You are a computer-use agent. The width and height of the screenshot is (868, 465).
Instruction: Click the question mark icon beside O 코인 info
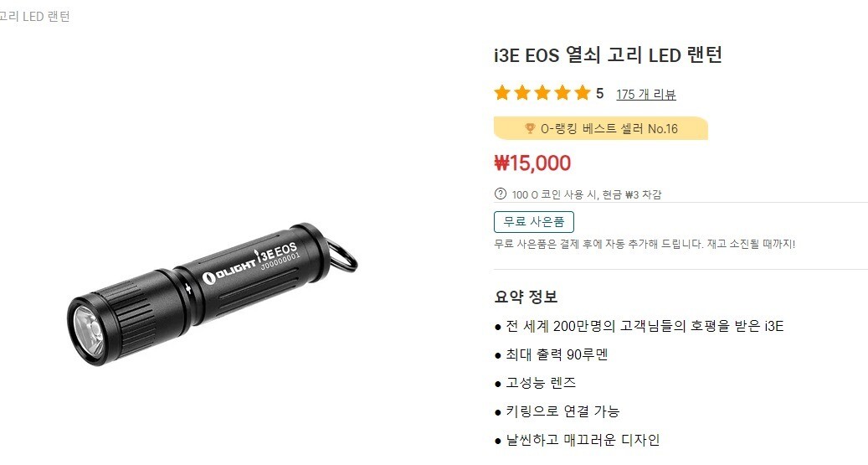click(x=500, y=194)
